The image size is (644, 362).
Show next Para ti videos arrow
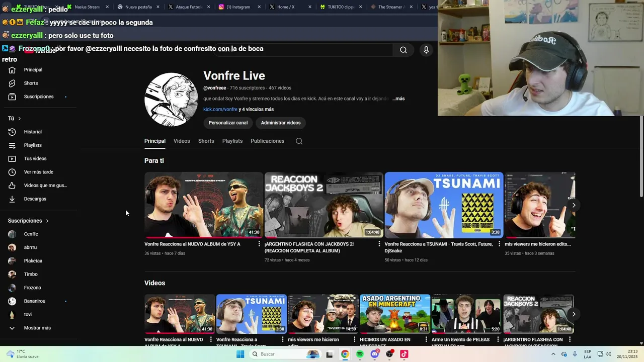[574, 205]
